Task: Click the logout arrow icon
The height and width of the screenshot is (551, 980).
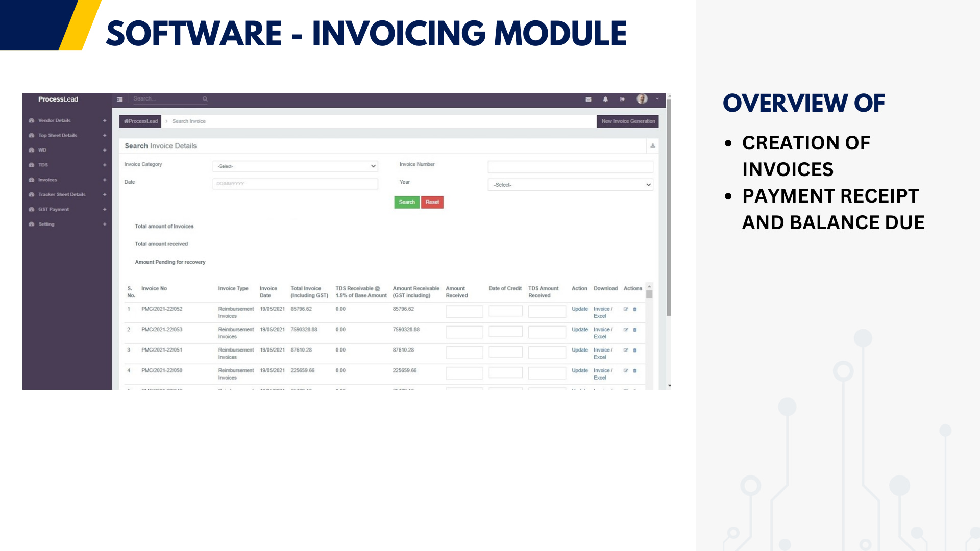Action: 622,99
